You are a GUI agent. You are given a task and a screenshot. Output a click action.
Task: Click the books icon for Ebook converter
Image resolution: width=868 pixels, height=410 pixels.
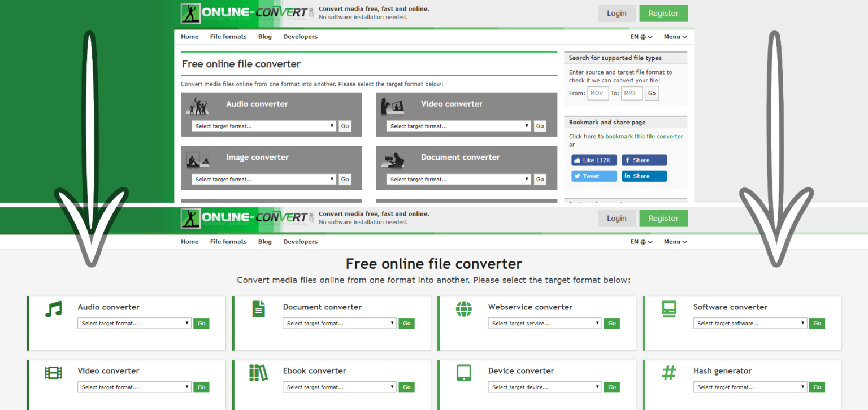point(258,373)
